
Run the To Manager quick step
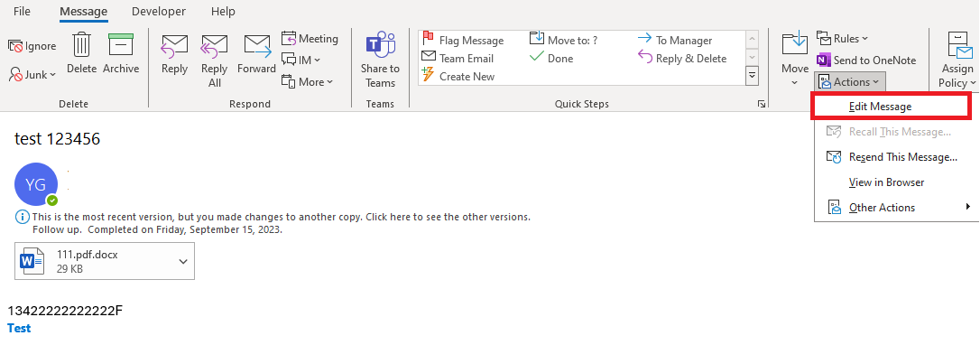[x=675, y=40]
